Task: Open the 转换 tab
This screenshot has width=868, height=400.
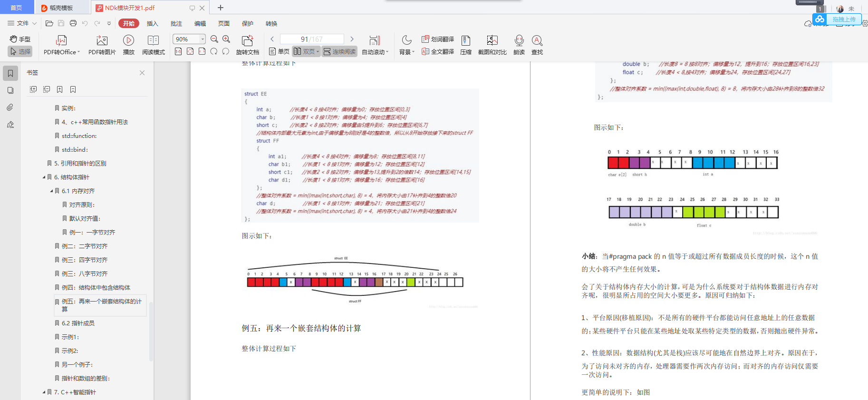Action: coord(271,23)
